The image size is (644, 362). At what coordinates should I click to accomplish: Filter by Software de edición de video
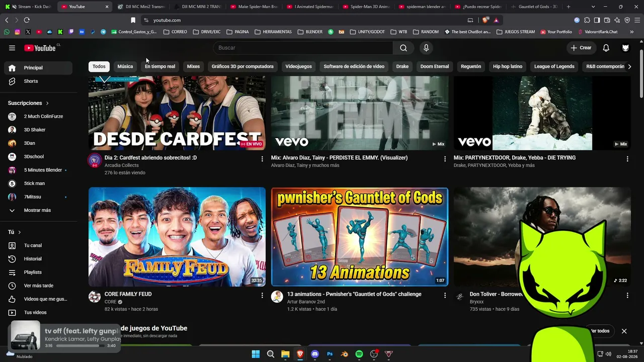(x=354, y=66)
